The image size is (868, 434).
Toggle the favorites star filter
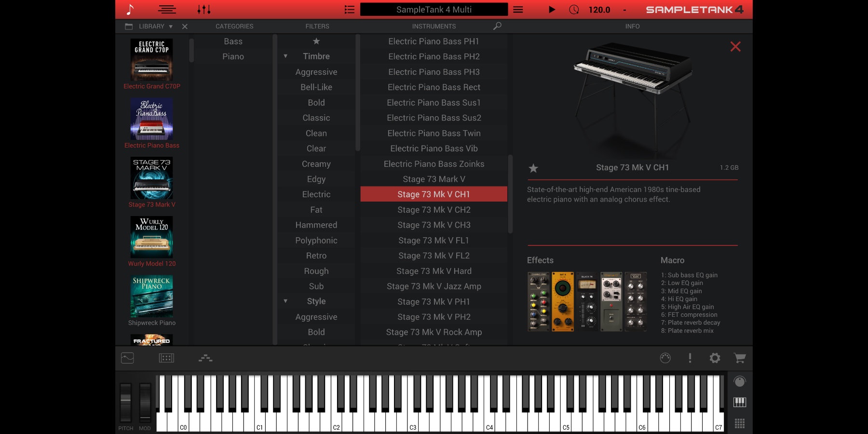(x=316, y=41)
